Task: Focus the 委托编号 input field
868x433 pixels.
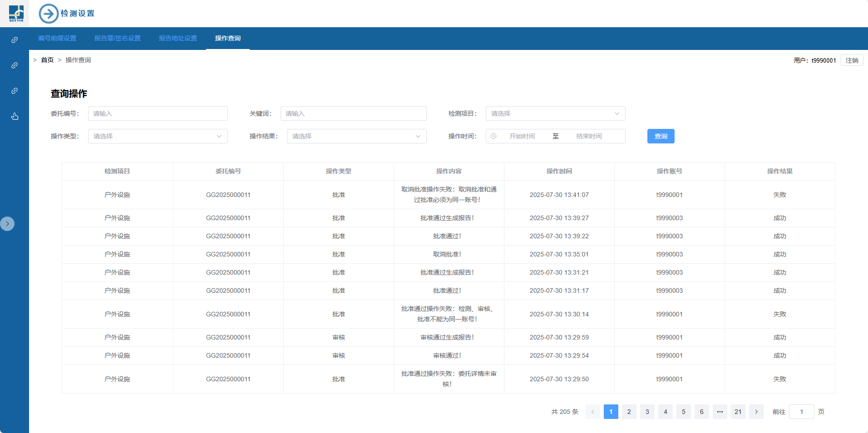Action: tap(158, 113)
